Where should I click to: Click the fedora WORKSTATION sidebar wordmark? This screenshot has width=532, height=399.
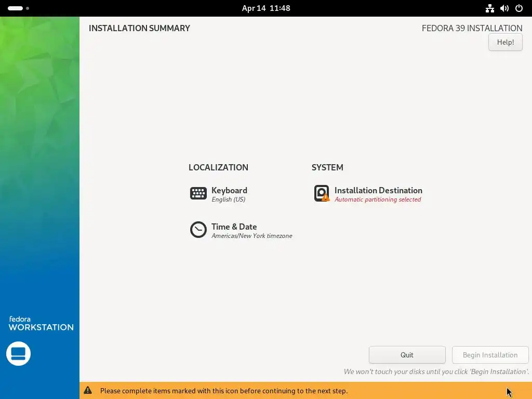pyautogui.click(x=41, y=323)
